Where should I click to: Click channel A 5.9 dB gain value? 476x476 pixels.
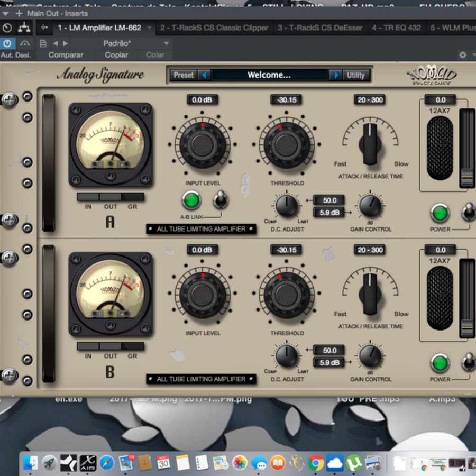point(329,213)
